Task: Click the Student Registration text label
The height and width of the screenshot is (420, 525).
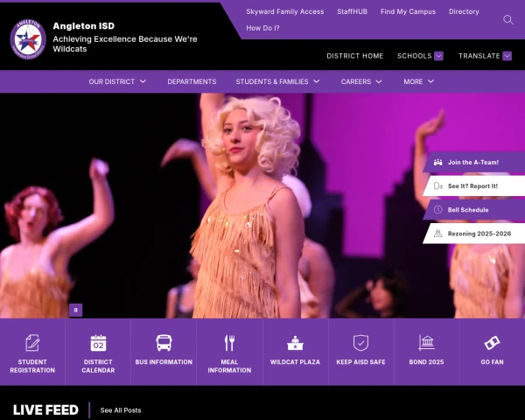Action: coord(32,366)
